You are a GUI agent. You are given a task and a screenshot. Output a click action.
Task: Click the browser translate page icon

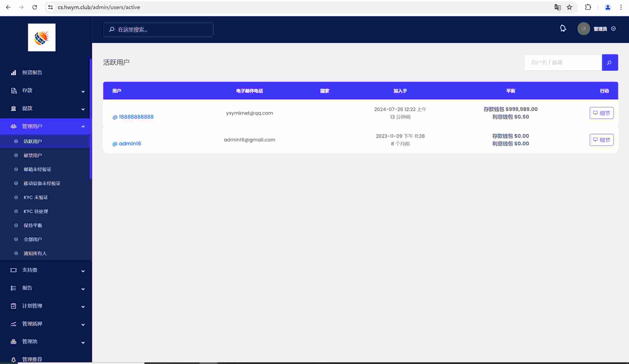pos(557,7)
